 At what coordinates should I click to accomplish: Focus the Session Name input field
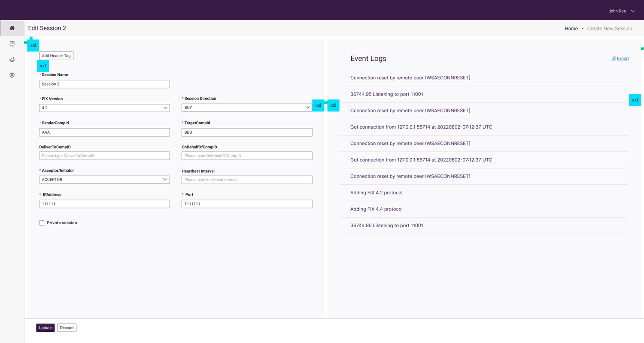(x=104, y=84)
